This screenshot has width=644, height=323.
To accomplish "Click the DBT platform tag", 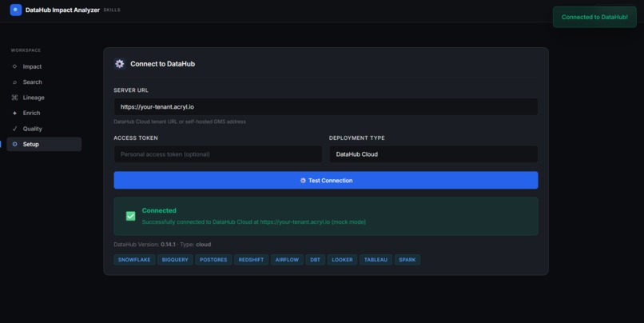I will click(315, 260).
